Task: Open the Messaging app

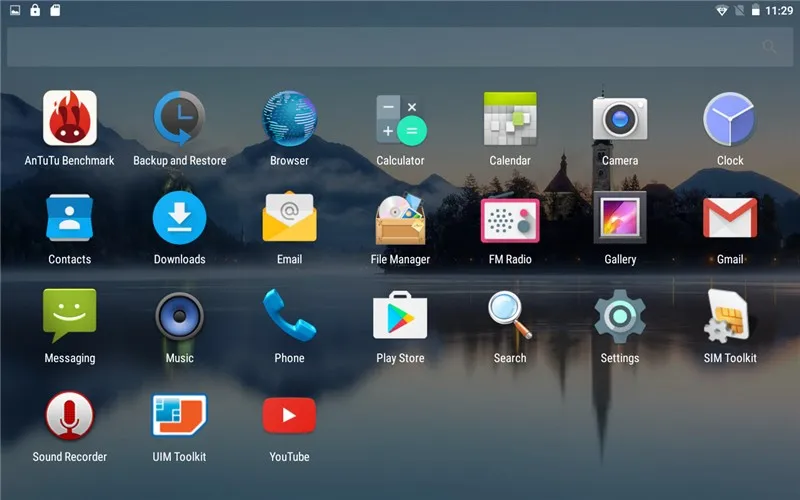Action: 69,315
